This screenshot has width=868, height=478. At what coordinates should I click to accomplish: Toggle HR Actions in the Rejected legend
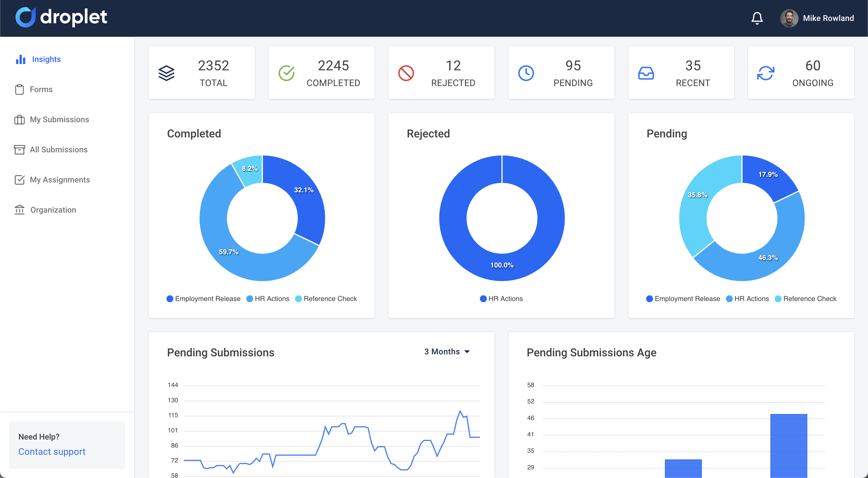(501, 298)
